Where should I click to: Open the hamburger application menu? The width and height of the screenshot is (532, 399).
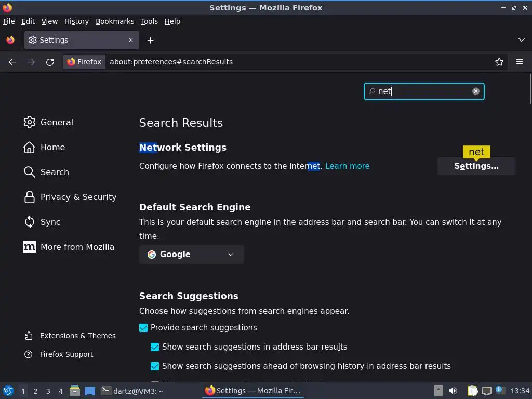click(x=520, y=62)
